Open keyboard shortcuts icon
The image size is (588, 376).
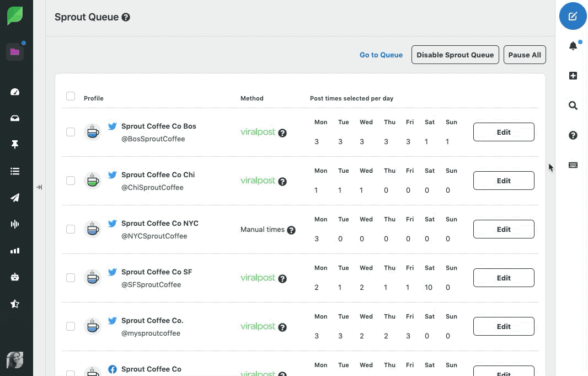573,165
